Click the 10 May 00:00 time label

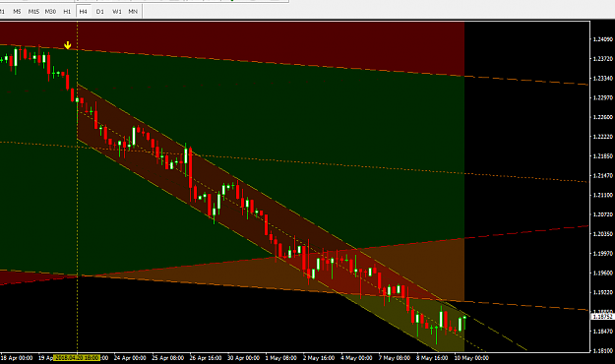[471, 358]
